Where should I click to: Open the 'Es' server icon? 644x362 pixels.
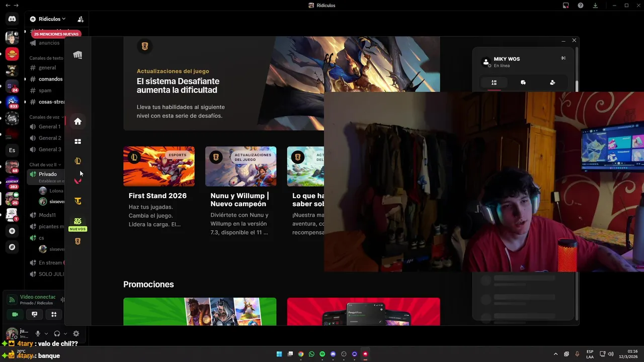pos(12,150)
